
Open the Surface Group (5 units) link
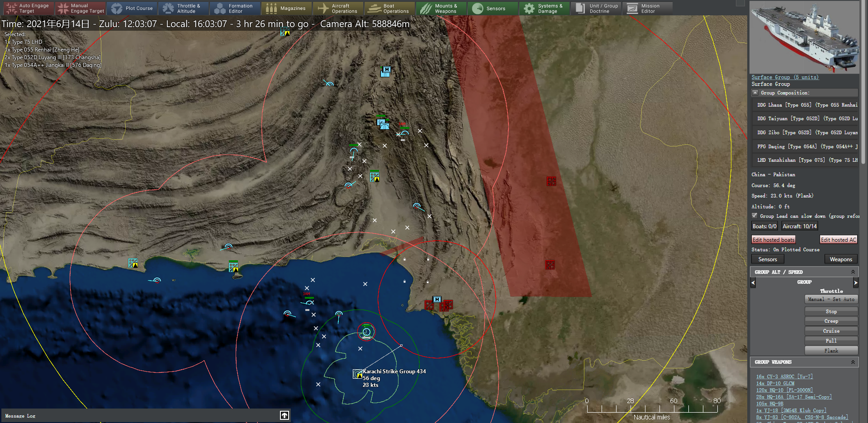point(785,77)
